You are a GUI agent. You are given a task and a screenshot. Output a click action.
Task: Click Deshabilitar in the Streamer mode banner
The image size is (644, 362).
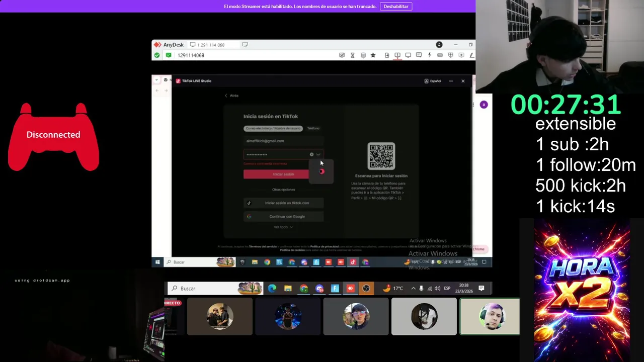click(x=396, y=7)
